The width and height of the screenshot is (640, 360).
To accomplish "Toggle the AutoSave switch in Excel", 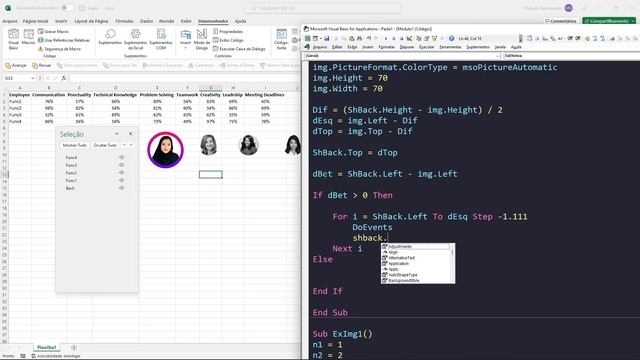I will 68,8.
